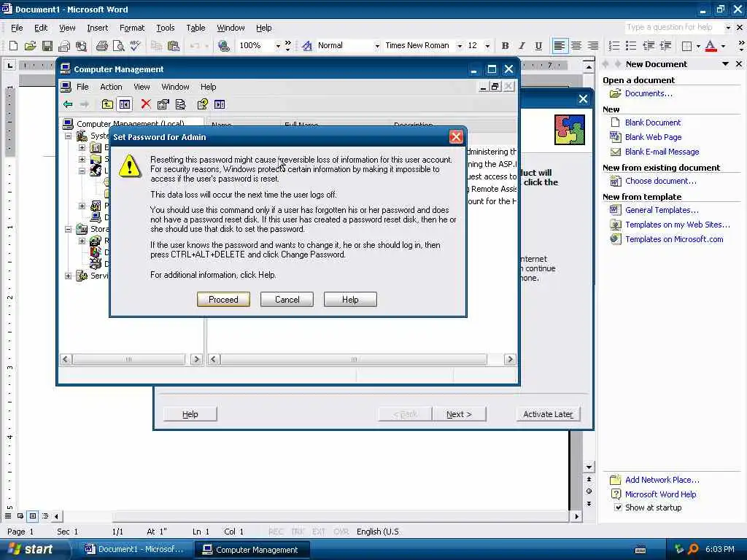Open the Window menu in Computer Management
This screenshot has width=747, height=560.
175,87
